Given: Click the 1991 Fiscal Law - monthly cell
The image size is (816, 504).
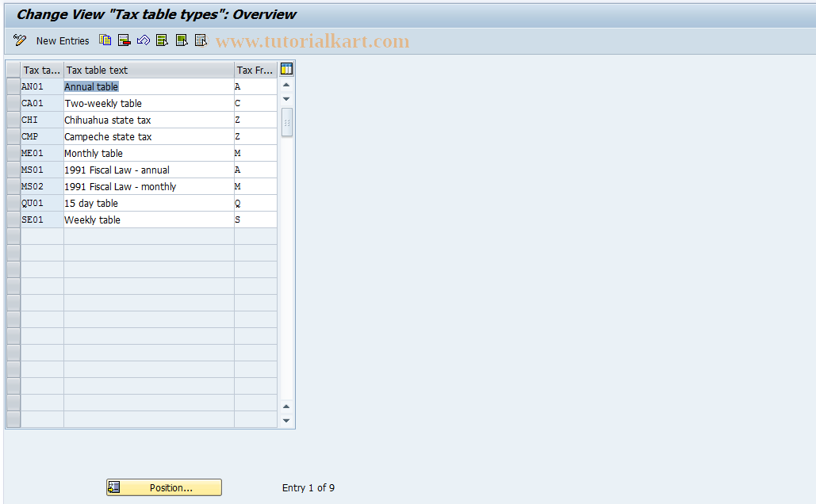Looking at the screenshot, I should tap(149, 186).
